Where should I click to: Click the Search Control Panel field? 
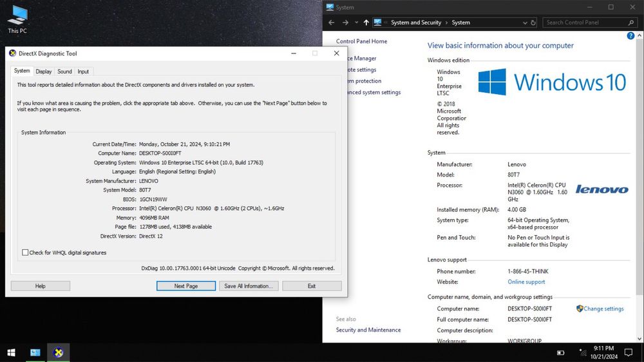585,23
